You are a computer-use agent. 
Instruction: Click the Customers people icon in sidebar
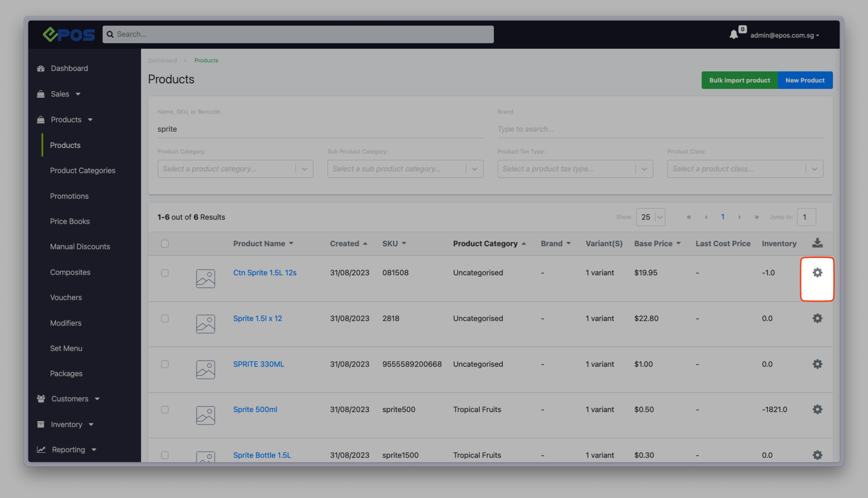(x=41, y=399)
